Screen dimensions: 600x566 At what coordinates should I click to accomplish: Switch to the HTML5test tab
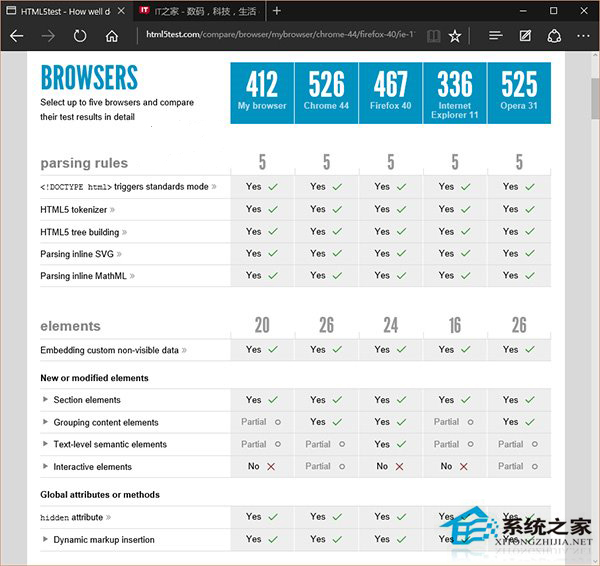65,11
